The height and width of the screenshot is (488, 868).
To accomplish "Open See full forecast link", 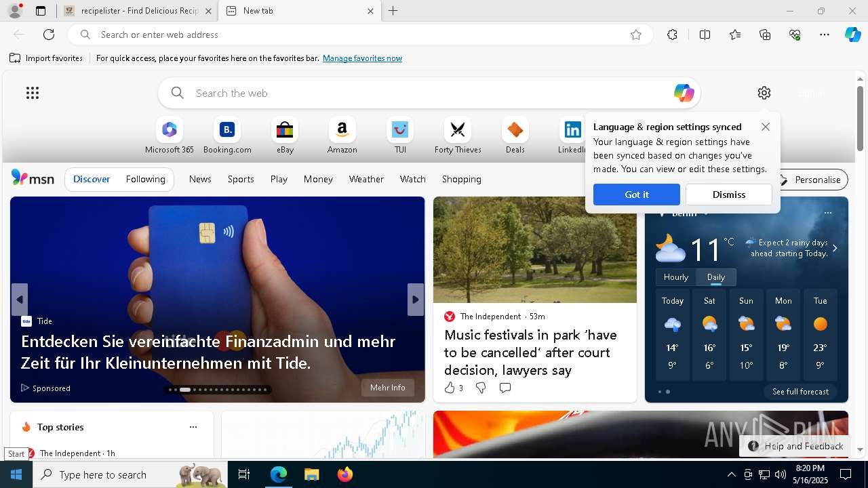I will pos(800,392).
